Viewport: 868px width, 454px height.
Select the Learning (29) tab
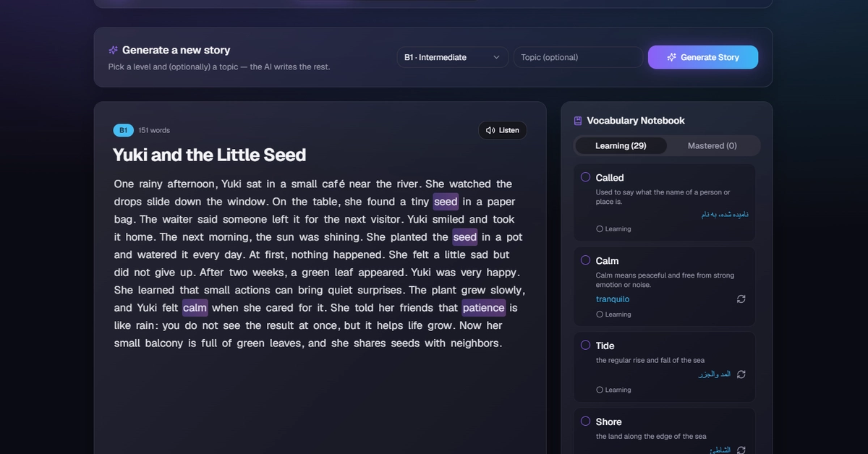pos(621,145)
